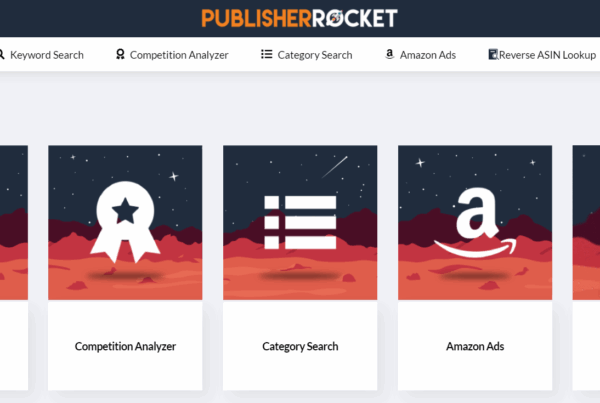The width and height of the screenshot is (600, 403).
Task: Go to Amazon Ads in navigation bar
Action: click(428, 55)
